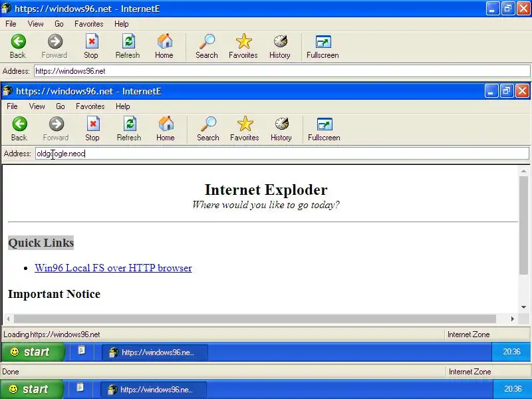Click Forward in the outer window toolbar
The height and width of the screenshot is (399, 532).
pyautogui.click(x=55, y=47)
